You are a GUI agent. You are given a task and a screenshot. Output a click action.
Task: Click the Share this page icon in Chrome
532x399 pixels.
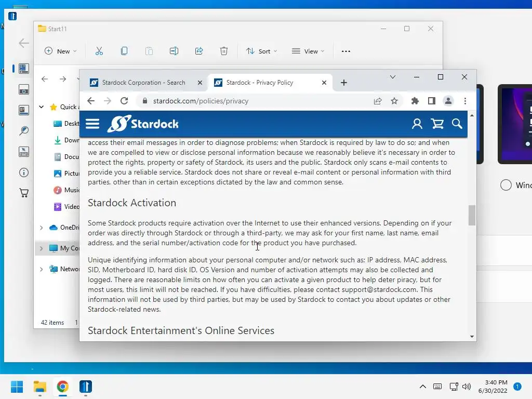(378, 101)
